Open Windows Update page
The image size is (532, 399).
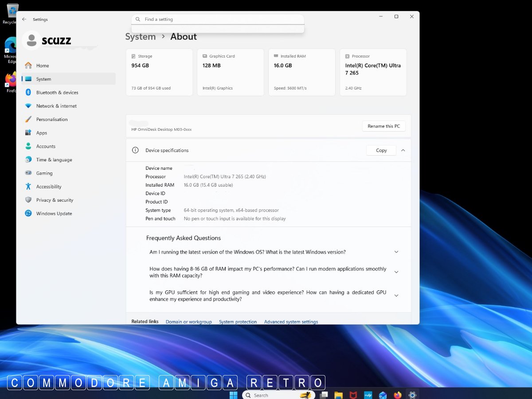click(54, 214)
